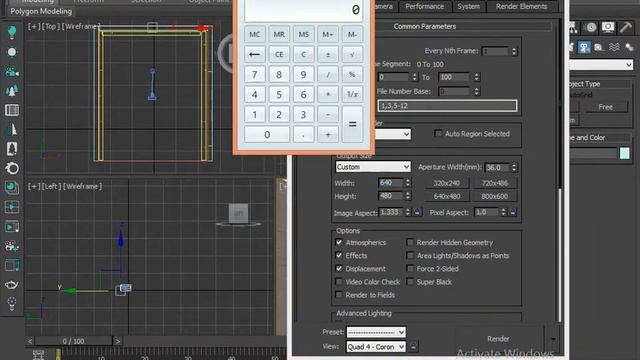640x360 pixels.
Task: Choose the 800x600 size preset
Action: click(x=495, y=196)
